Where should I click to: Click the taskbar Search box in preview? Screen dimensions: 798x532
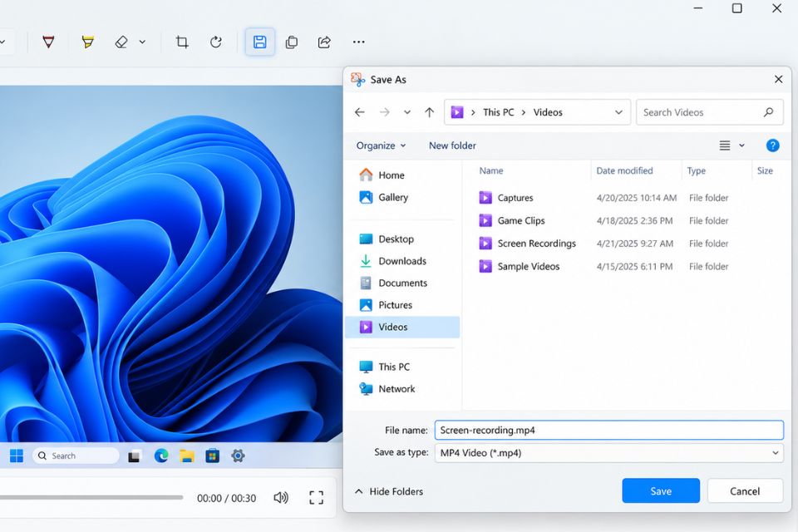point(76,456)
